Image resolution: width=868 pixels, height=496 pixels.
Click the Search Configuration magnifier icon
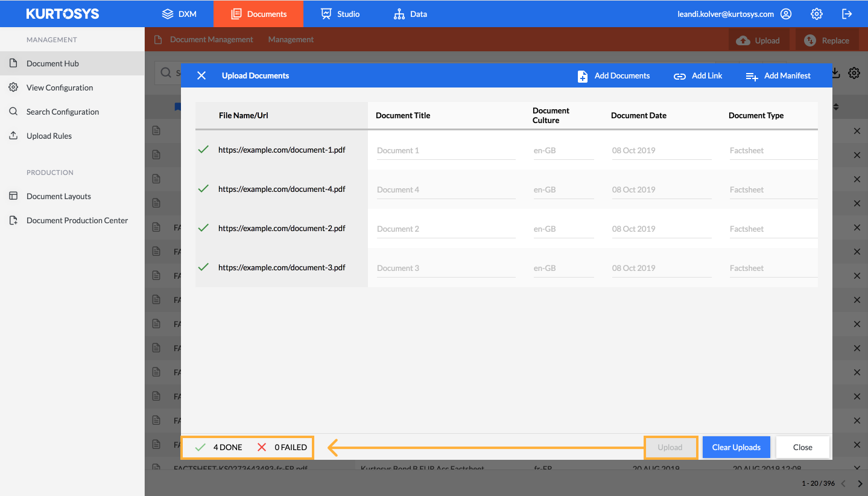coord(13,111)
